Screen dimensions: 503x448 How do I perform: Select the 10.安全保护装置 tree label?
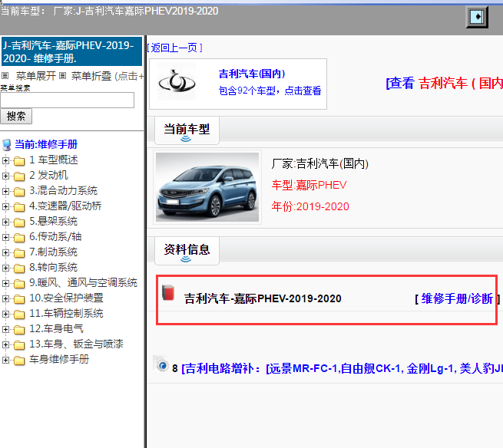point(66,298)
